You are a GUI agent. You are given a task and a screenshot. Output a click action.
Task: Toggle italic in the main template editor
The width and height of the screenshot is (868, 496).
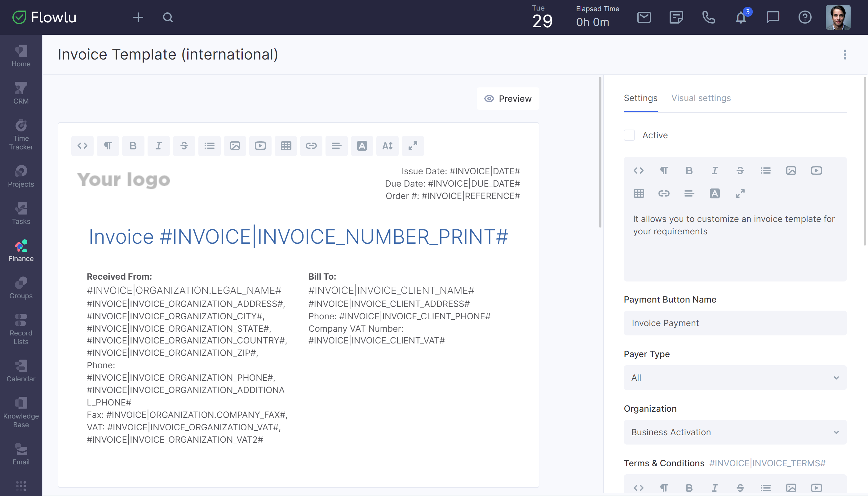pyautogui.click(x=158, y=146)
